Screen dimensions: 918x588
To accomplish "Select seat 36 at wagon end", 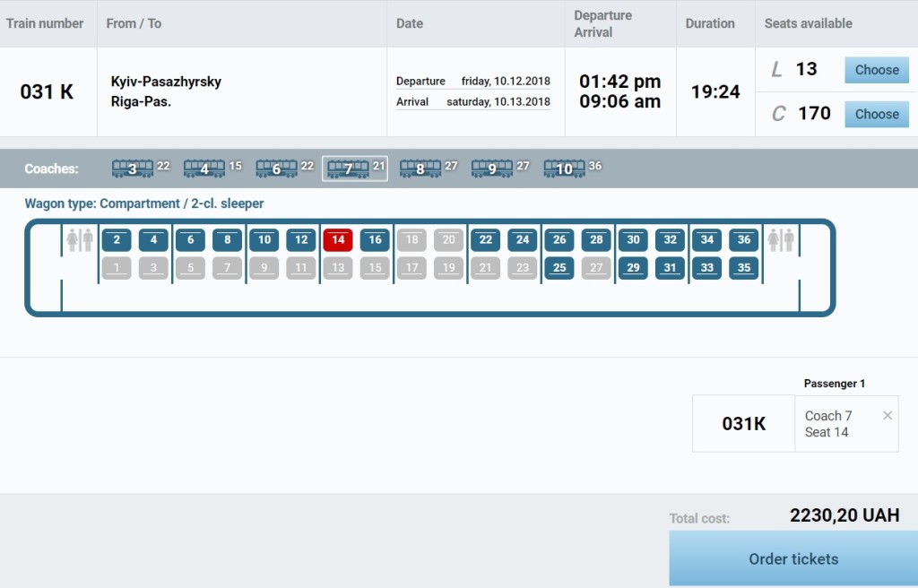I will (x=744, y=240).
